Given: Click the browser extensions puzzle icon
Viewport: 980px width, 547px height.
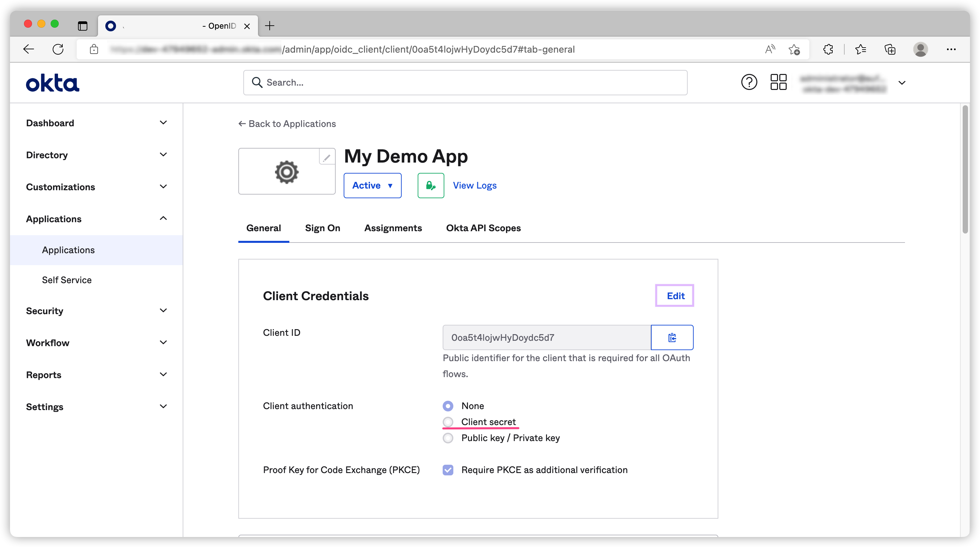Looking at the screenshot, I should 828,49.
